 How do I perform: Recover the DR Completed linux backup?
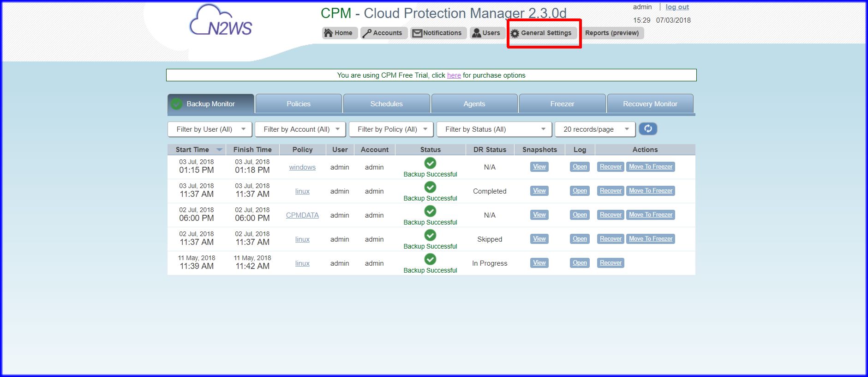(611, 191)
